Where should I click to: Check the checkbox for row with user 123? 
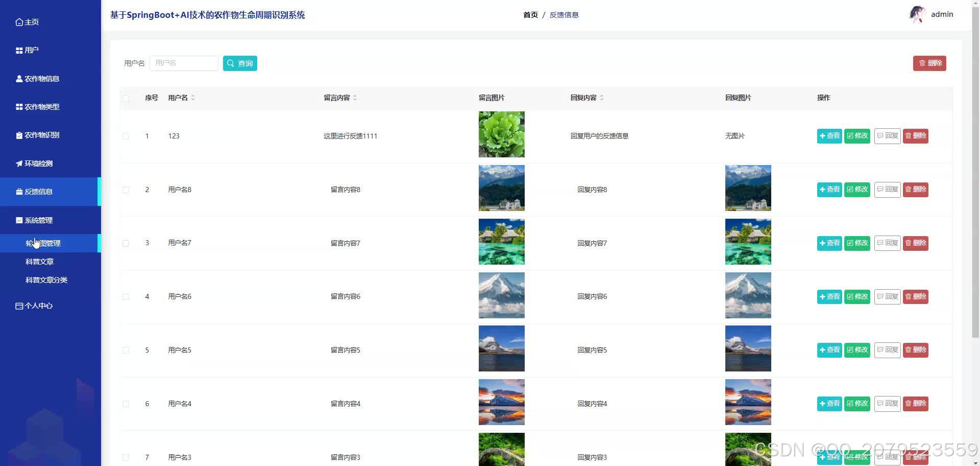pos(126,136)
